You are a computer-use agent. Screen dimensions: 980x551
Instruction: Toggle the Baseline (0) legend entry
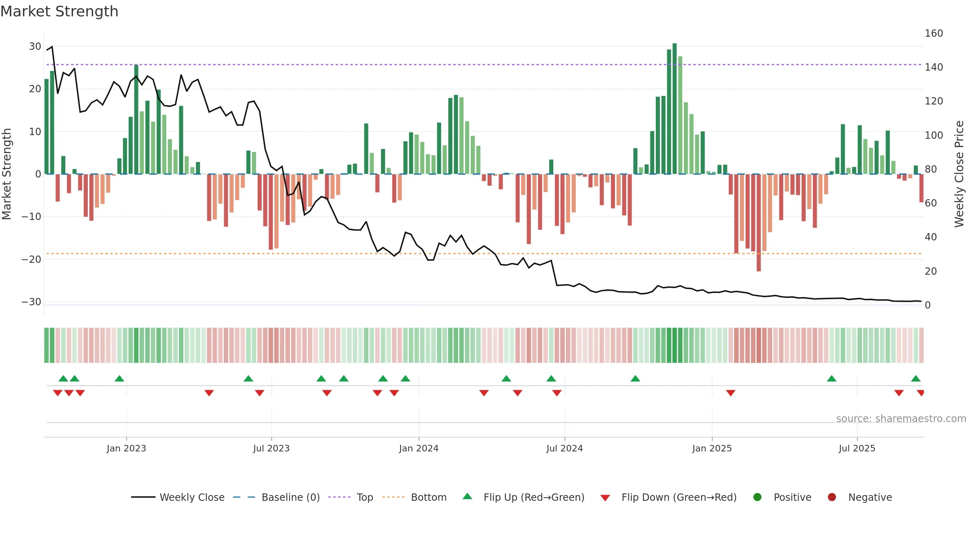pyautogui.click(x=276, y=497)
